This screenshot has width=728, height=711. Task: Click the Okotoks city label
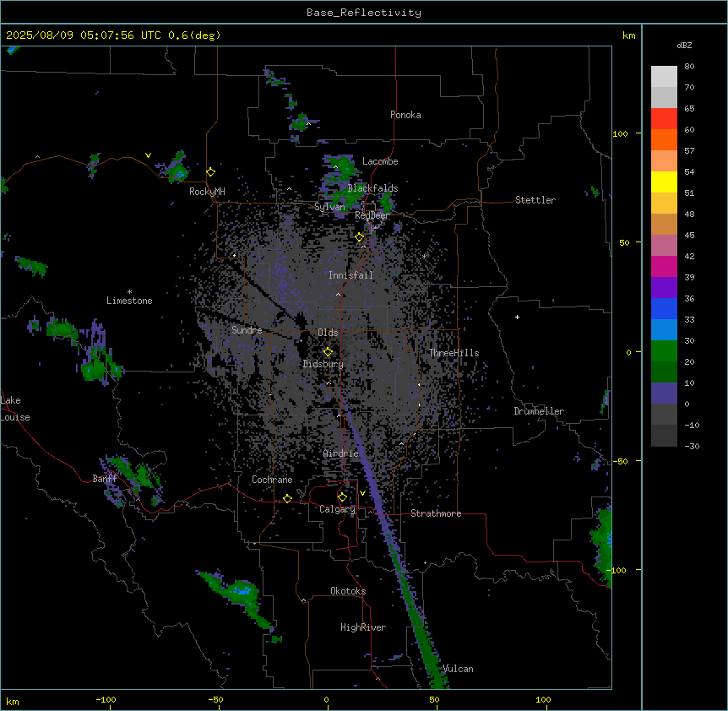pyautogui.click(x=348, y=591)
